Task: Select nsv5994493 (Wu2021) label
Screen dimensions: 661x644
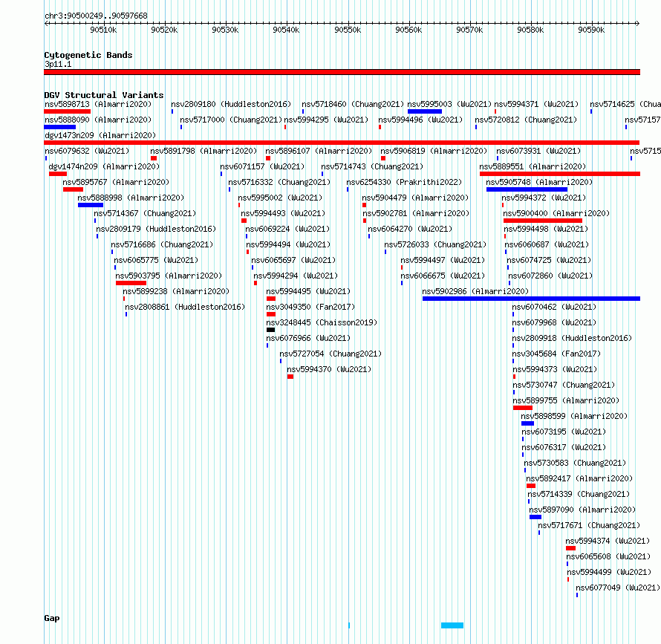Action: click(x=283, y=213)
